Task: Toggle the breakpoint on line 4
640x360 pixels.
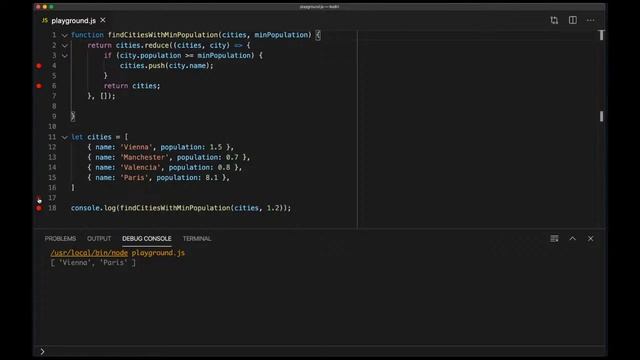Action: pyautogui.click(x=39, y=66)
